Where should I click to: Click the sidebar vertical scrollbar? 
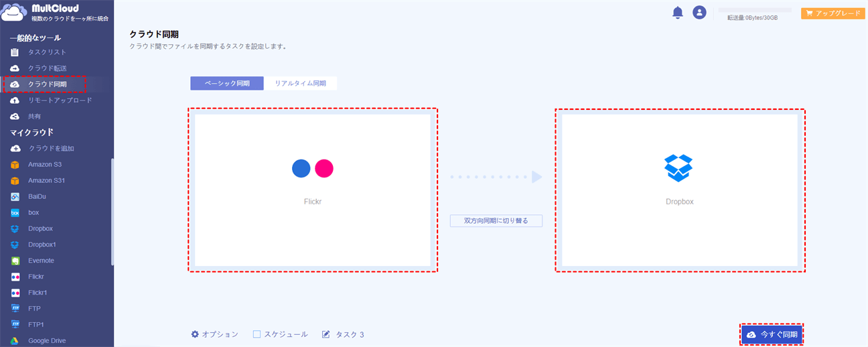113,211
